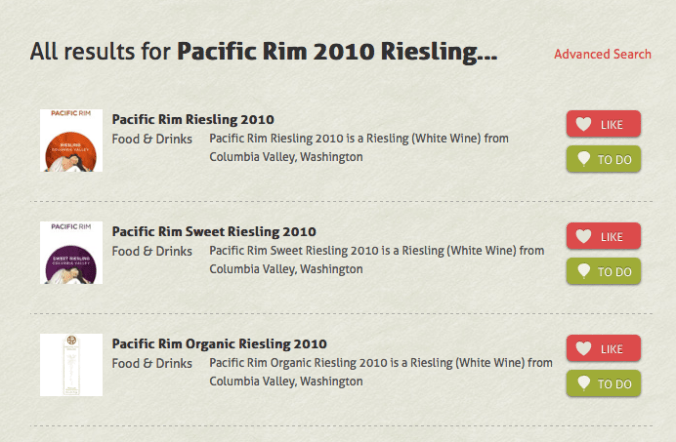
Task: Click the pin icon for Organic Riesling
Action: tap(584, 383)
